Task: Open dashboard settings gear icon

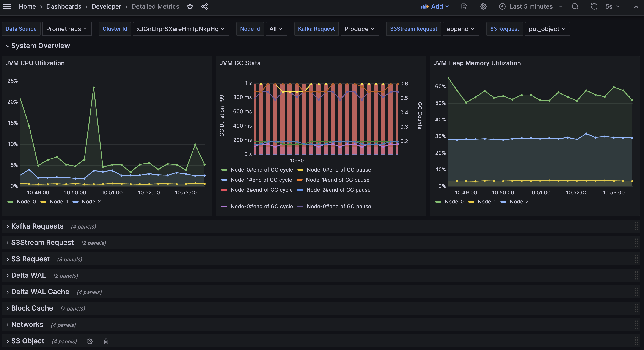Action: coord(483,6)
